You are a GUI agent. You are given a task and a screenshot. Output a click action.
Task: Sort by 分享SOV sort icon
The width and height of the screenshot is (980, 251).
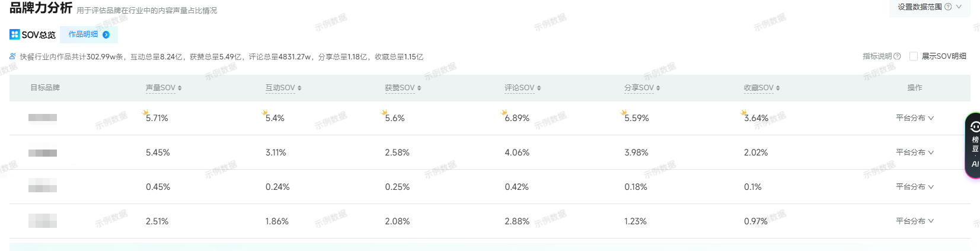(x=658, y=88)
